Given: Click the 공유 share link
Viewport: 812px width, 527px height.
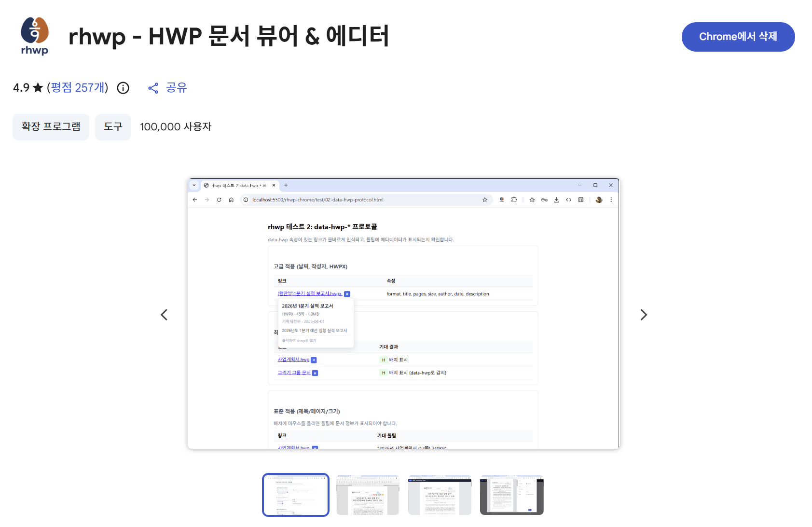Looking at the screenshot, I should pos(167,88).
